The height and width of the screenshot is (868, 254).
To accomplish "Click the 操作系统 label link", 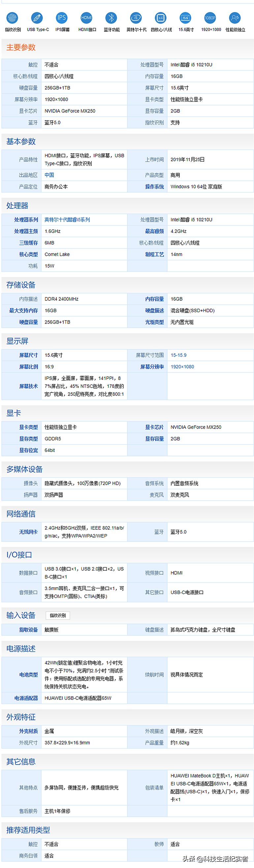I will click(154, 187).
